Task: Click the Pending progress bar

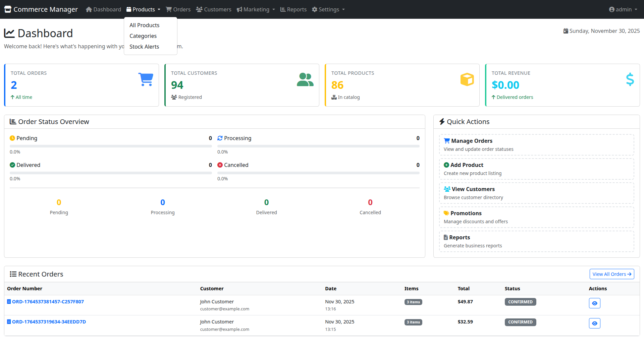Action: pos(111,146)
